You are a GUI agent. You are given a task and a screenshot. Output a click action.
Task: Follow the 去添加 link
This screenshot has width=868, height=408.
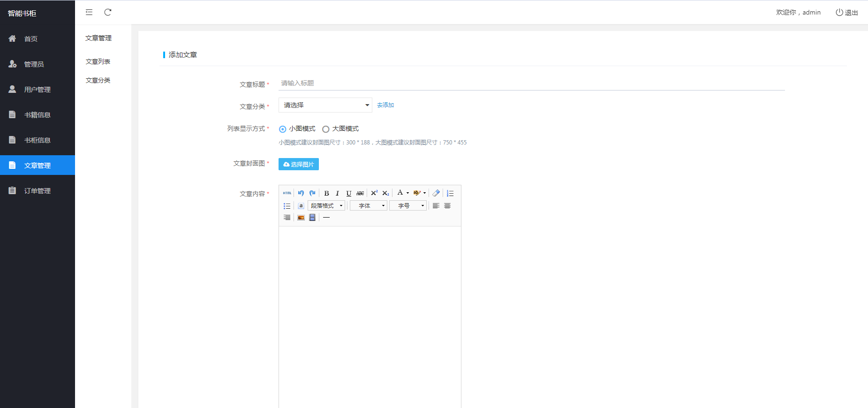(x=385, y=105)
